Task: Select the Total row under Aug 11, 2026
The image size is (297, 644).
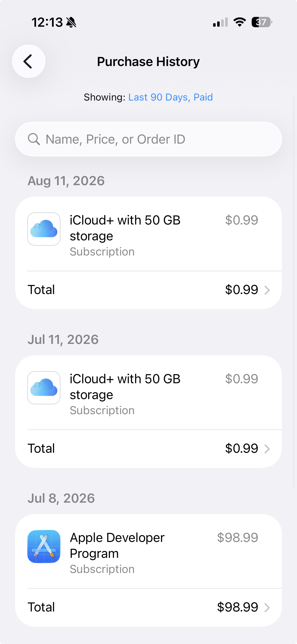Action: pos(148,290)
